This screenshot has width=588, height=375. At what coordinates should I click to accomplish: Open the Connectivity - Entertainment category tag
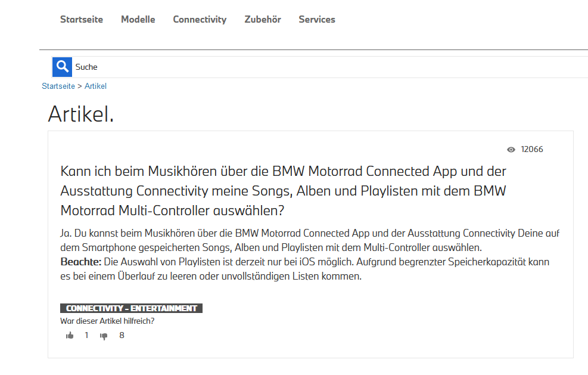(131, 308)
